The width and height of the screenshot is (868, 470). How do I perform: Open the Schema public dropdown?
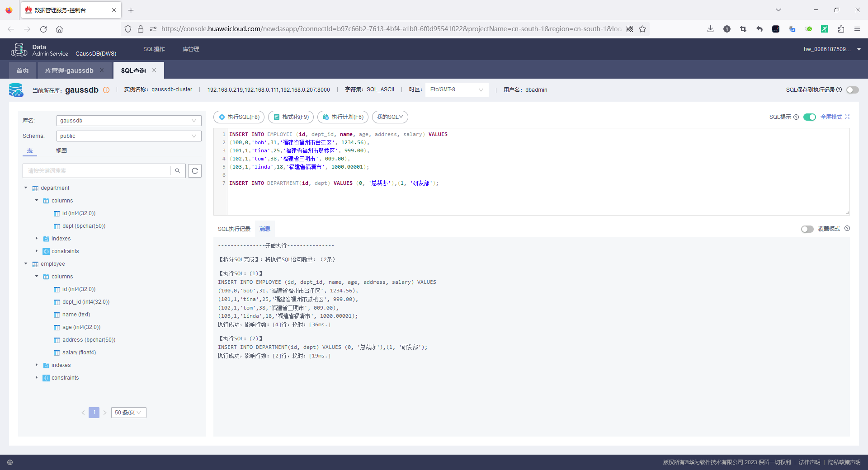tap(129, 136)
